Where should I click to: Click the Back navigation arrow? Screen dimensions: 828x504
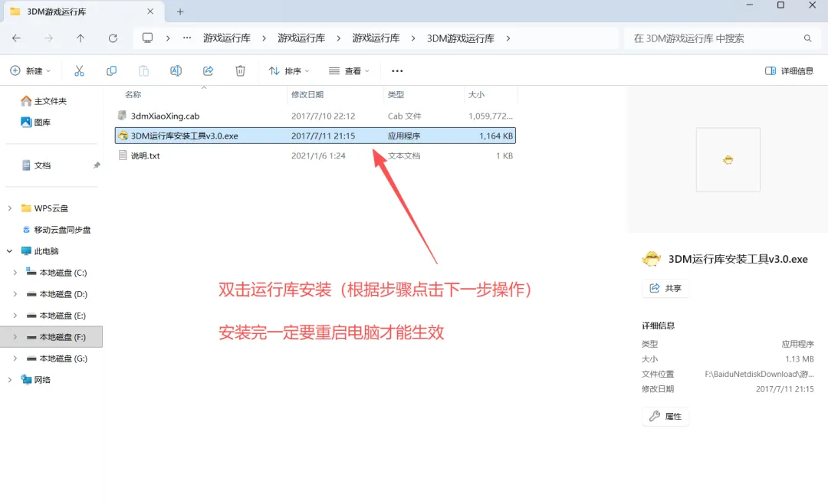coord(16,38)
